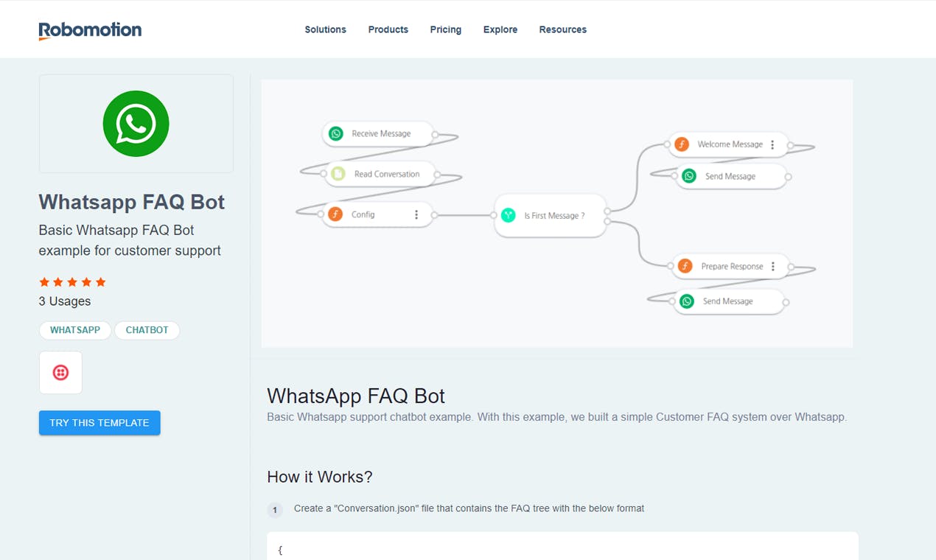
Task: Click the CHATBOT tag
Action: point(147,330)
